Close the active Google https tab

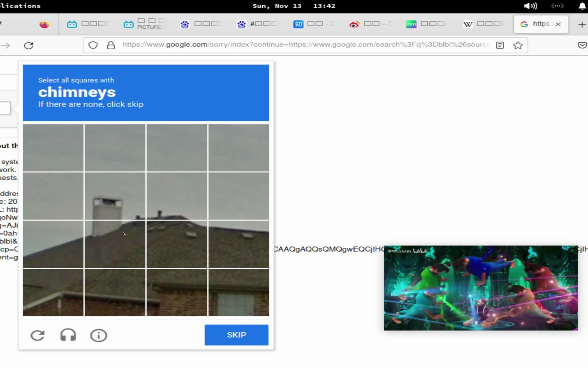[x=558, y=24]
